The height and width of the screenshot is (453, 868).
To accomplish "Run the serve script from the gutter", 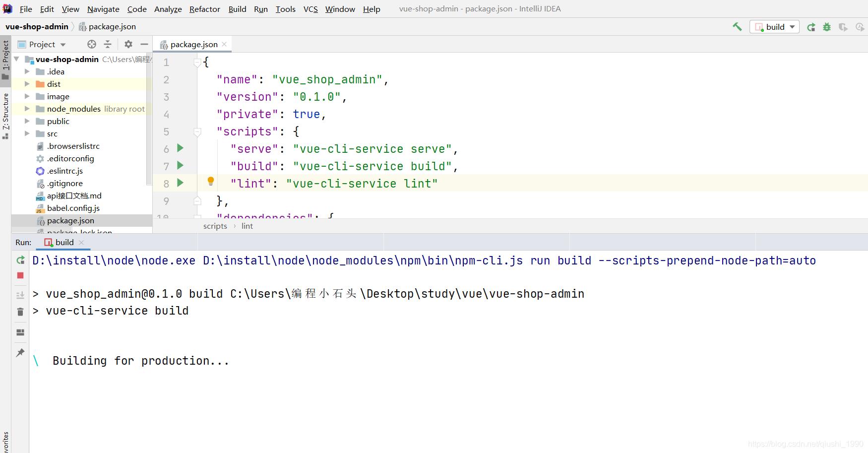I will pos(181,148).
